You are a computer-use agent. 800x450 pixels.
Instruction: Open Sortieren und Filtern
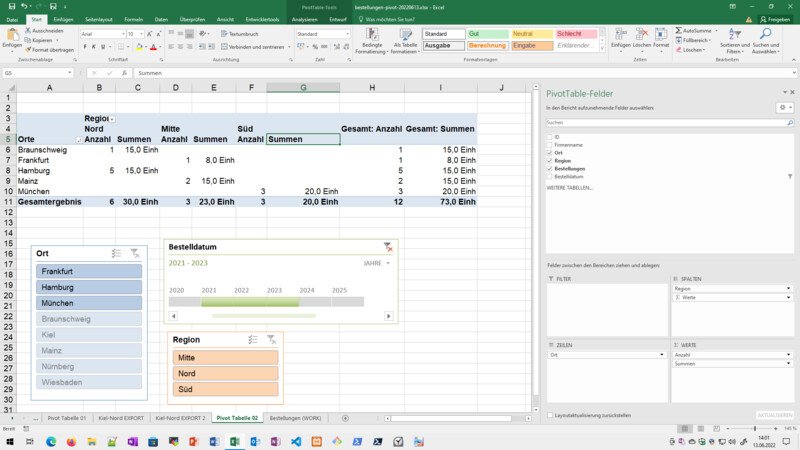pyautogui.click(x=735, y=41)
